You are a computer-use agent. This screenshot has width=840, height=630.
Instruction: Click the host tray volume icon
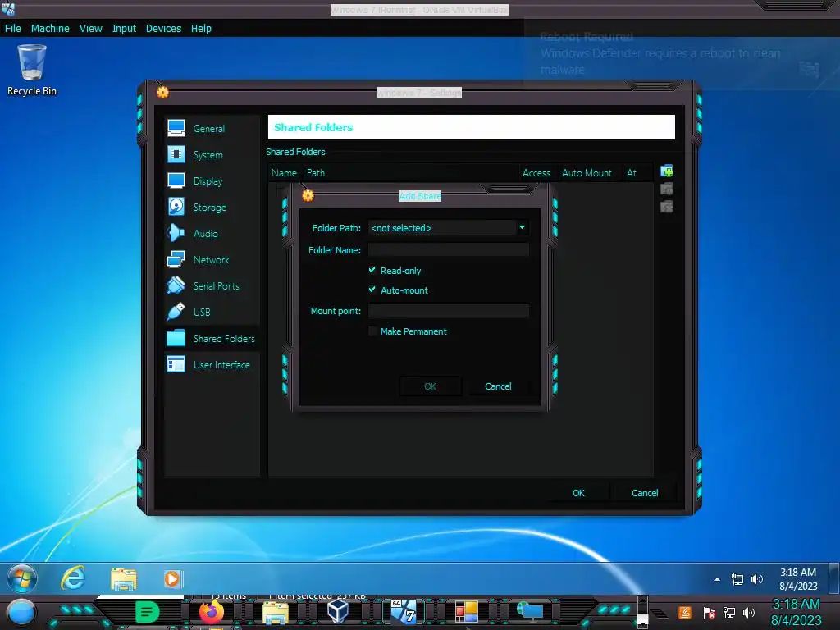tap(750, 612)
